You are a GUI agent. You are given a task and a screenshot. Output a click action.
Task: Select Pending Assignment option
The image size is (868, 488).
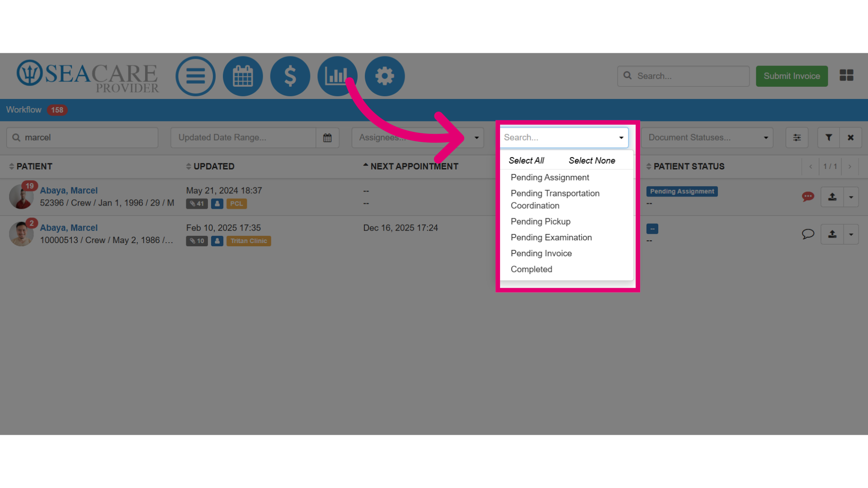pyautogui.click(x=566, y=178)
